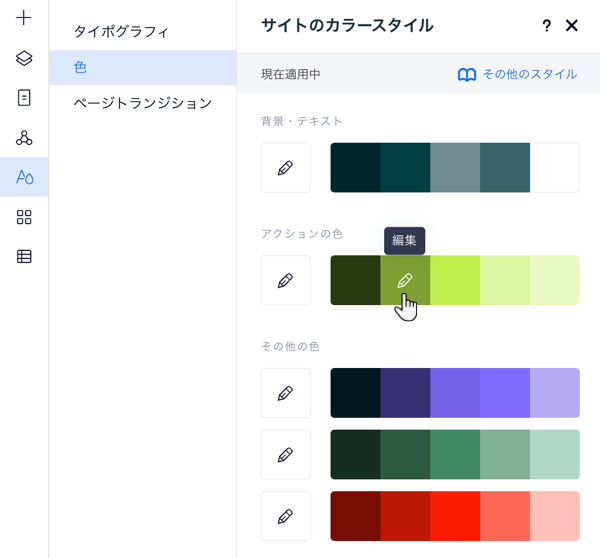Image resolution: width=600 pixels, height=558 pixels.
Task: Select deep red swatch
Action: pos(405,516)
